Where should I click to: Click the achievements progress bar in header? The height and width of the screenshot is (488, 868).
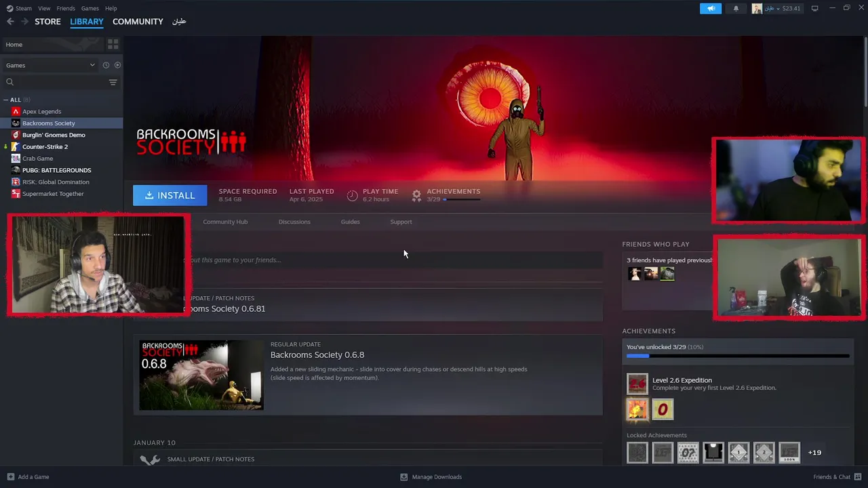pyautogui.click(x=461, y=200)
